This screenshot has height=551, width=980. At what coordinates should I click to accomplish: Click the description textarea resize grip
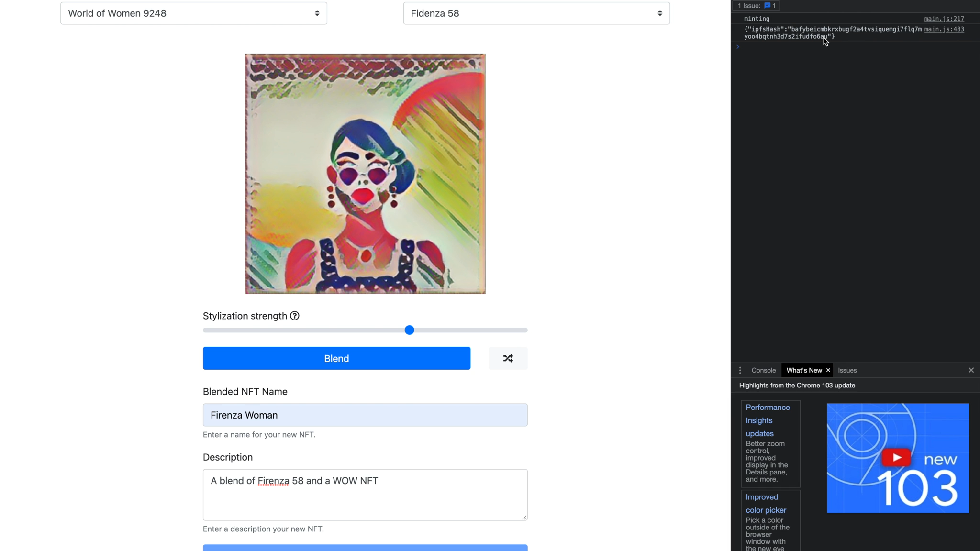pyautogui.click(x=524, y=517)
